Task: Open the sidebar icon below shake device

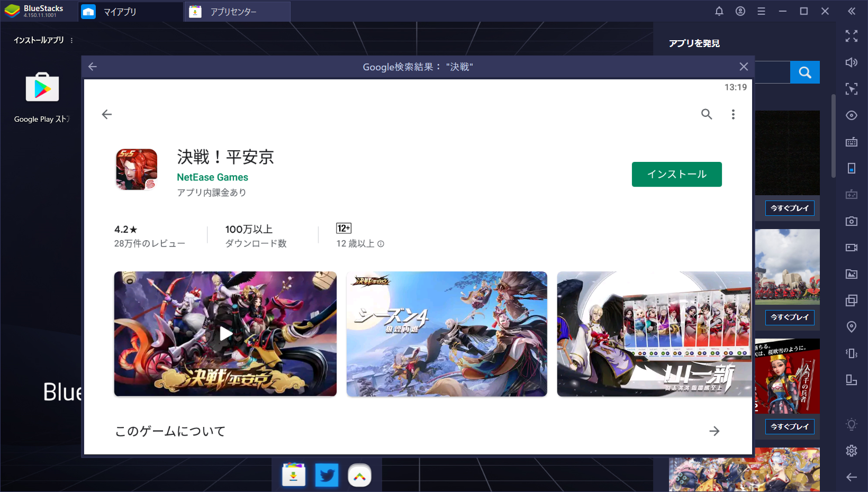Action: 852,380
